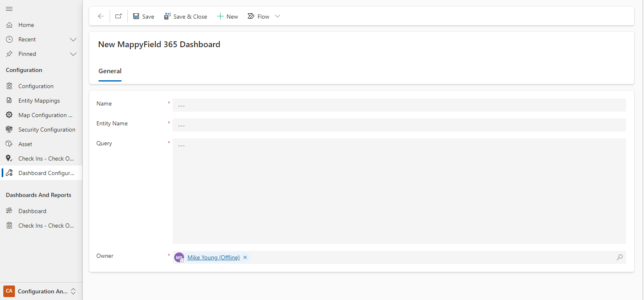Switch to the General tab
644x300 pixels.
coord(110,71)
